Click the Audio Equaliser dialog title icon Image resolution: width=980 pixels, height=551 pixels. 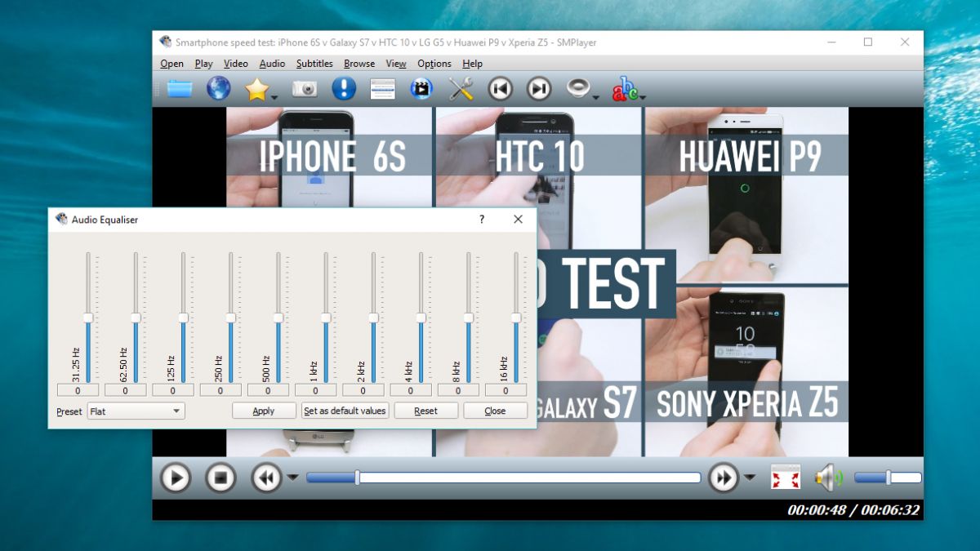coord(61,219)
